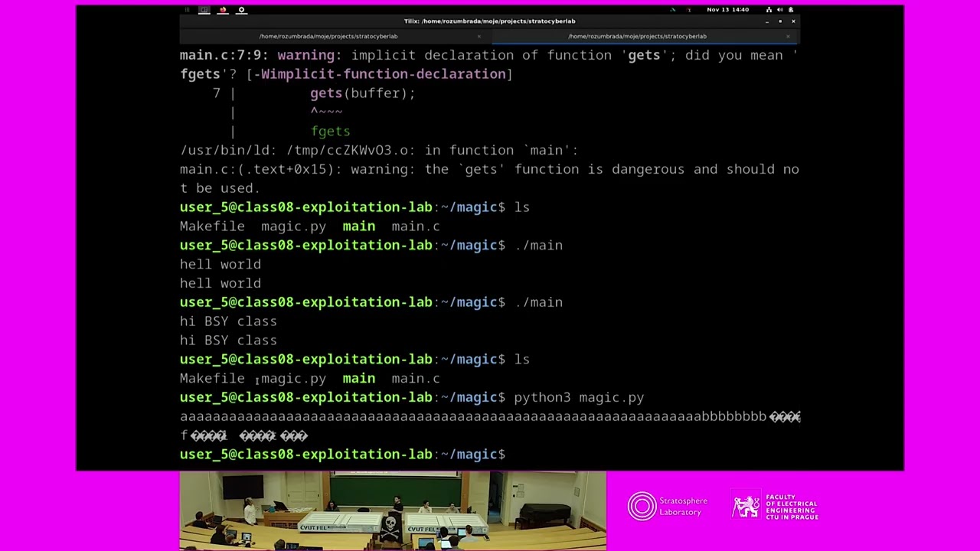Click the round white icon right of Firefox
980x551 pixels.
[x=241, y=10]
